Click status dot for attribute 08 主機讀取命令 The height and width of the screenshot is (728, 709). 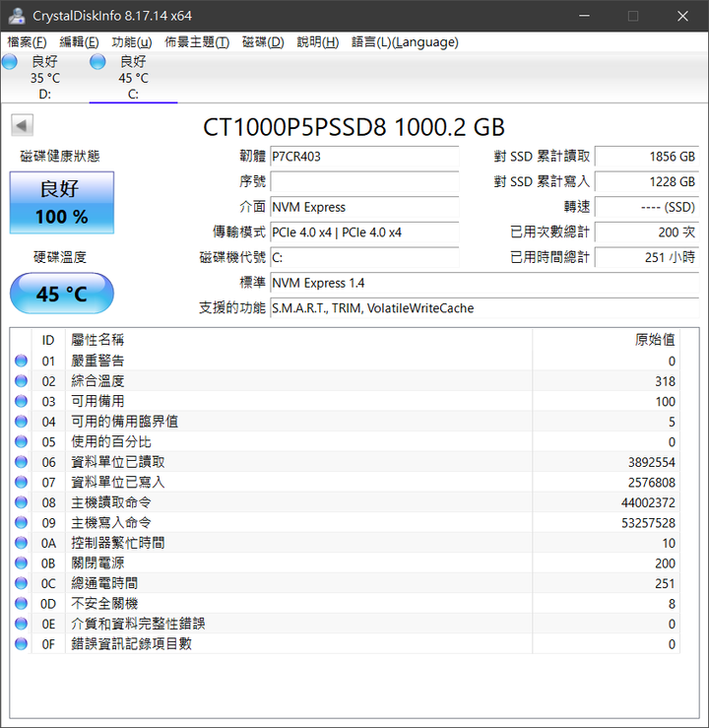pyautogui.click(x=21, y=502)
